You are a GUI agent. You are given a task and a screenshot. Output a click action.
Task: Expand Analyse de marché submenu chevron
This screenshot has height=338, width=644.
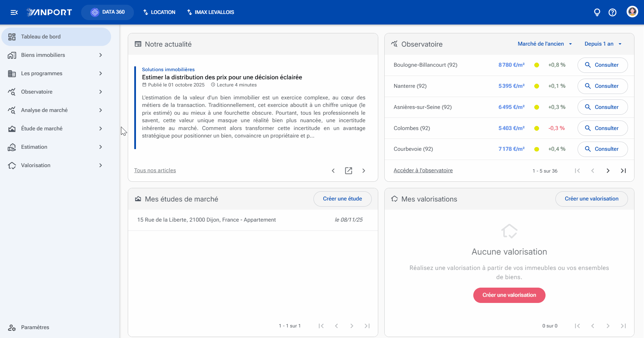point(101,110)
